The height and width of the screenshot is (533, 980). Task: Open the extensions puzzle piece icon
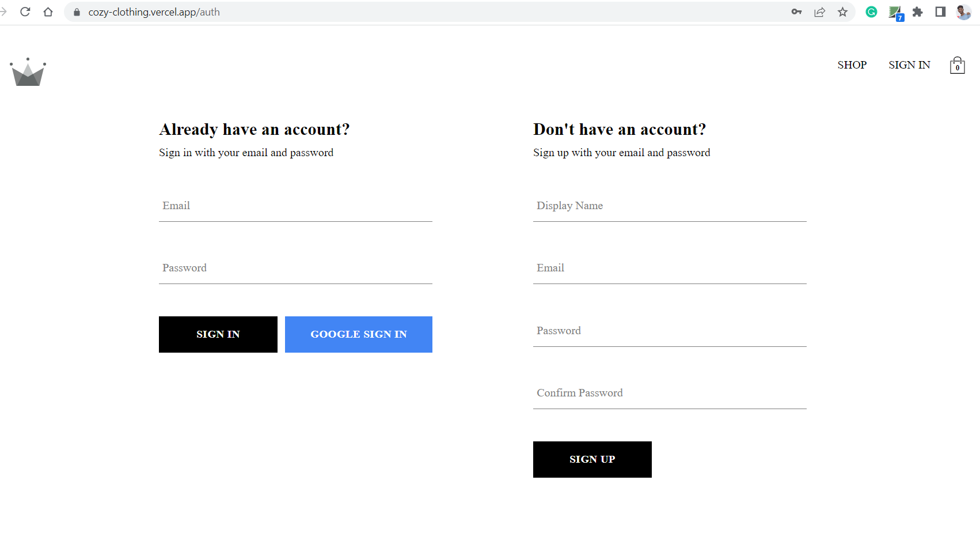[917, 12]
